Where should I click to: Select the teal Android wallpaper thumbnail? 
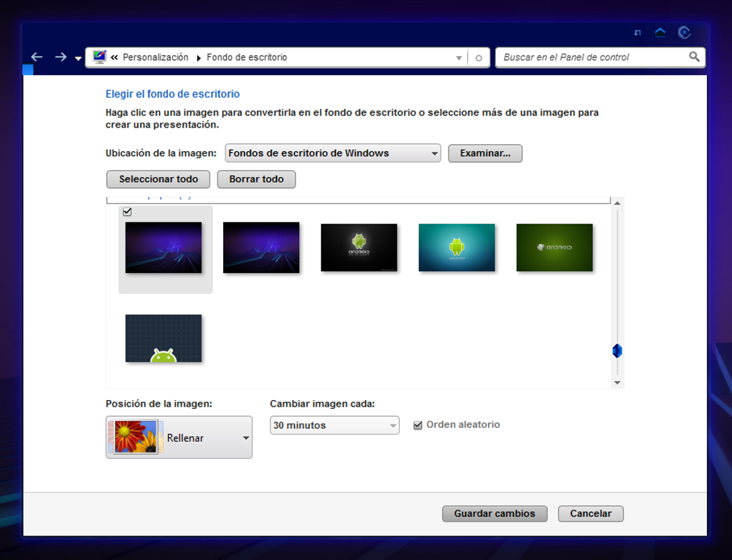(456, 247)
